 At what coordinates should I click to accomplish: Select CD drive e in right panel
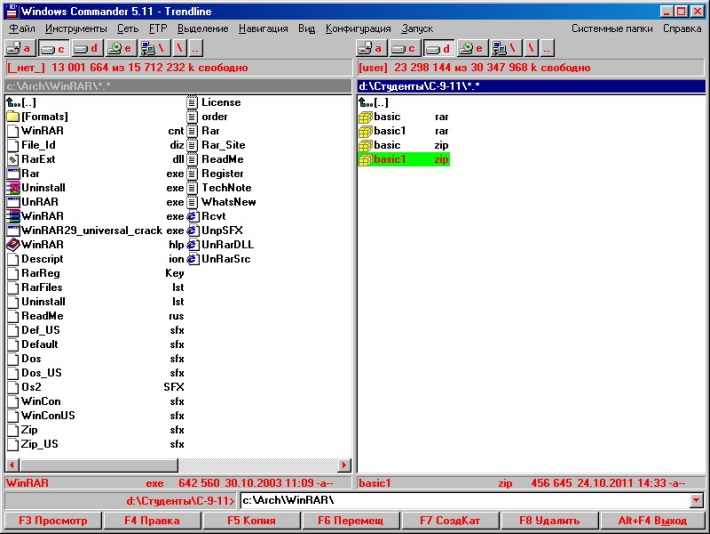[x=472, y=48]
